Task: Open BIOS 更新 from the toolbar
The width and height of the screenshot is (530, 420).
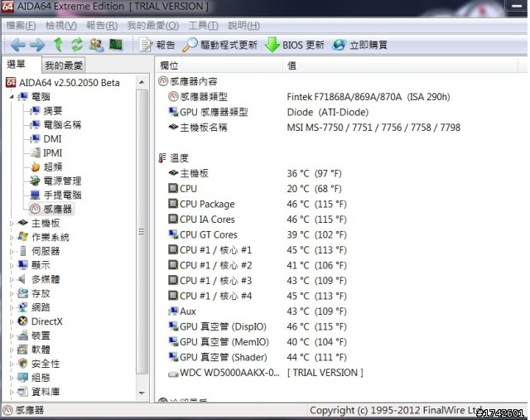Action: point(295,45)
